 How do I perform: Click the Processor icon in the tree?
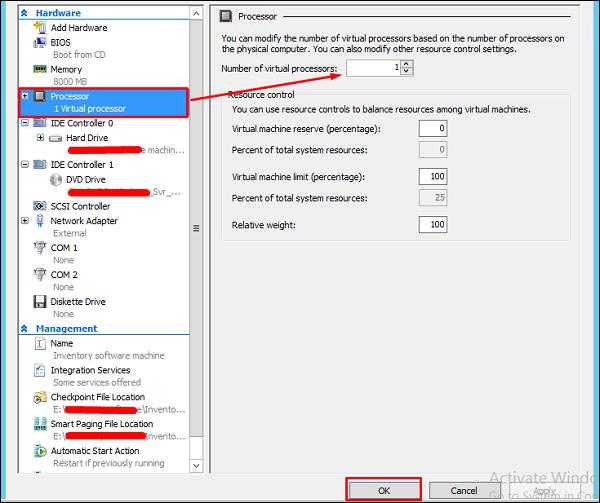[40, 96]
